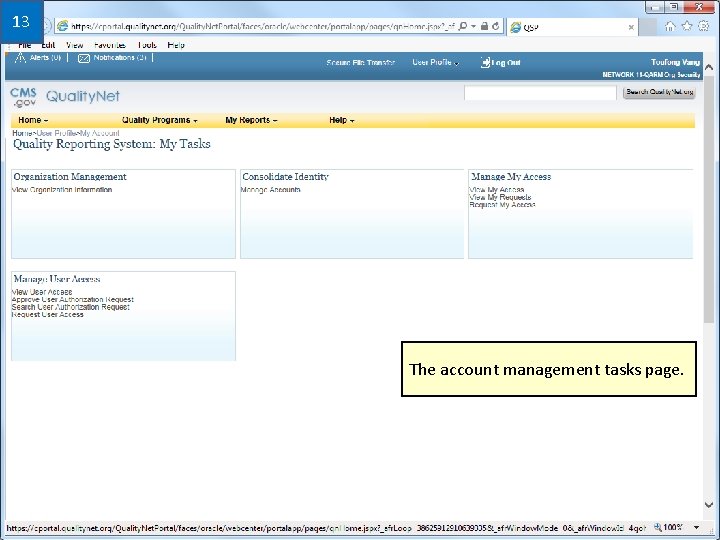720x540 pixels.
Task: Click the Organization Management heading
Action: [x=70, y=177]
